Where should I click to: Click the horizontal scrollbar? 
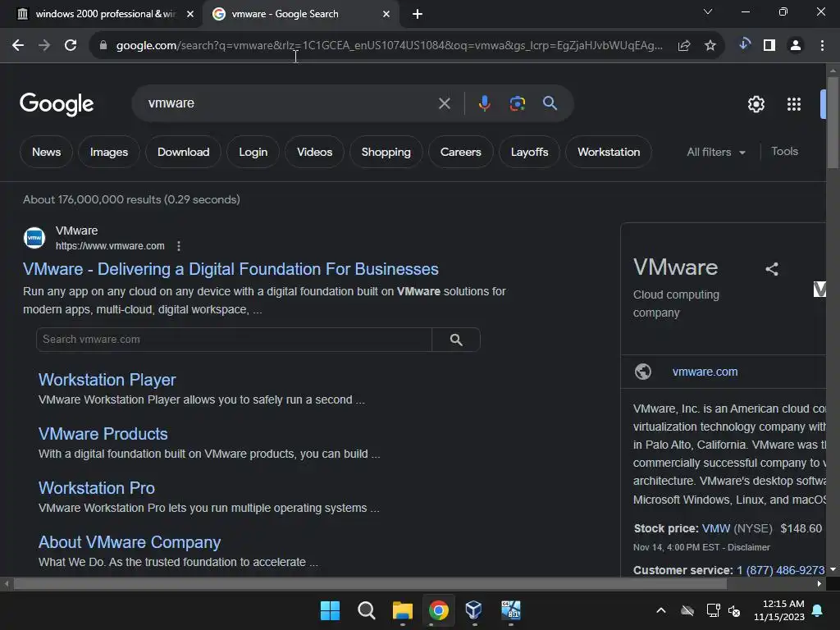click(x=370, y=583)
